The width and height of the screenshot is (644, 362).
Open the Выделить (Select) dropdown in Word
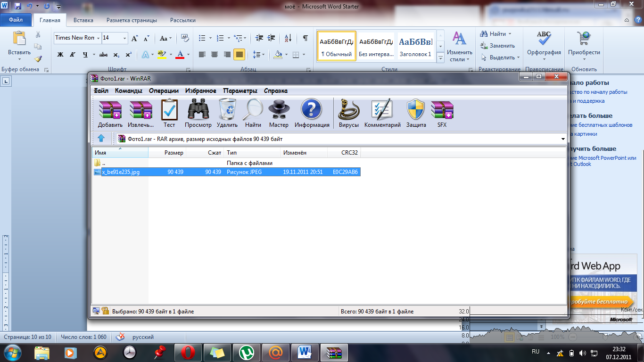point(518,58)
